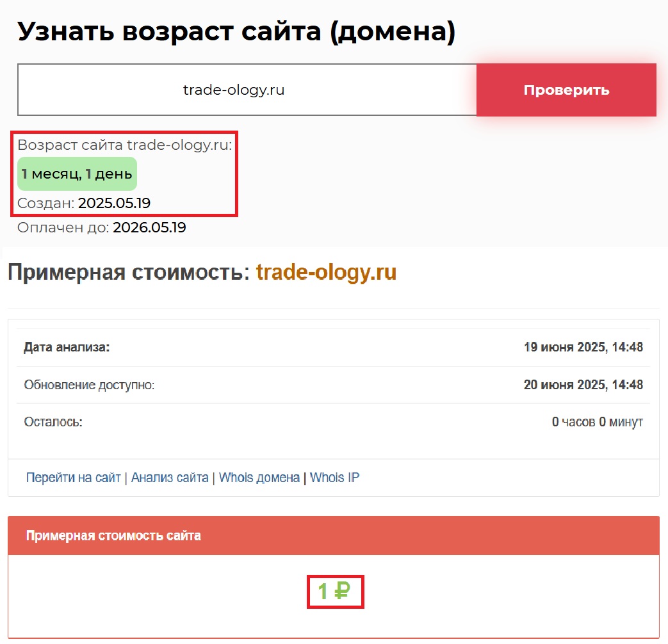Screen dimensions: 668x644
Task: Click the green 1 ₽ price value
Action: [334, 592]
